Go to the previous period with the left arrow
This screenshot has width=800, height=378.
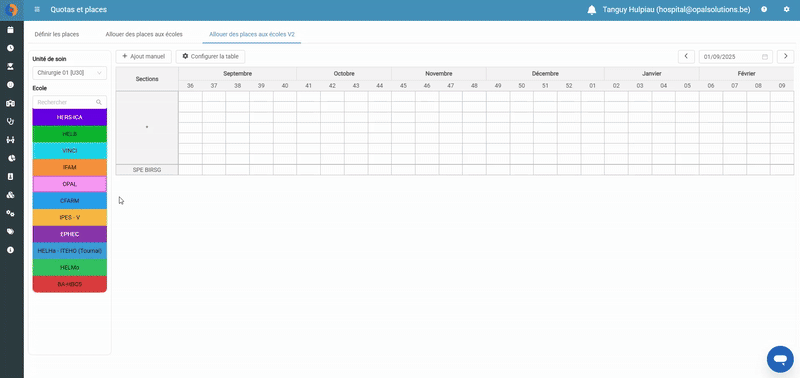click(686, 56)
